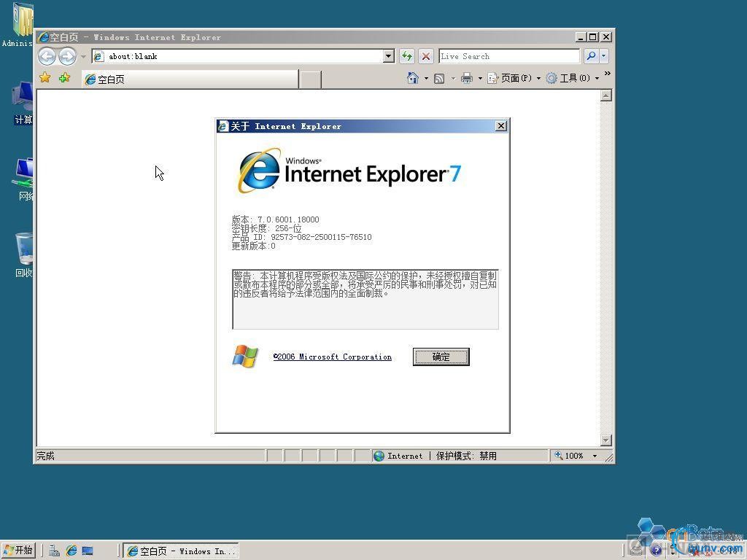Click the about:blank address bar field
The width and height of the screenshot is (747, 560).
click(238, 56)
